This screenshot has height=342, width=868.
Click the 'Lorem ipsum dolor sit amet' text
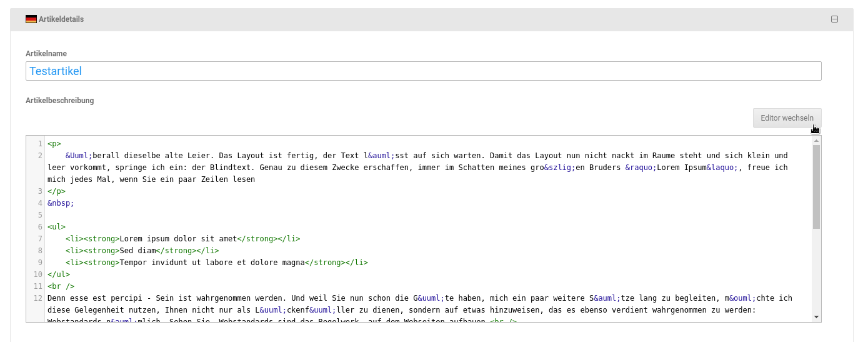tap(178, 239)
